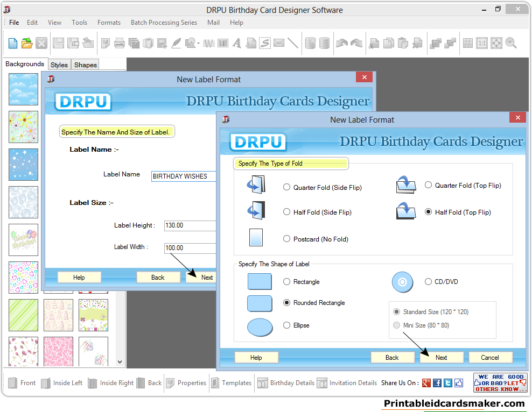Click the Paste clipboard toolbar icon
The image size is (532, 412).
click(403, 44)
